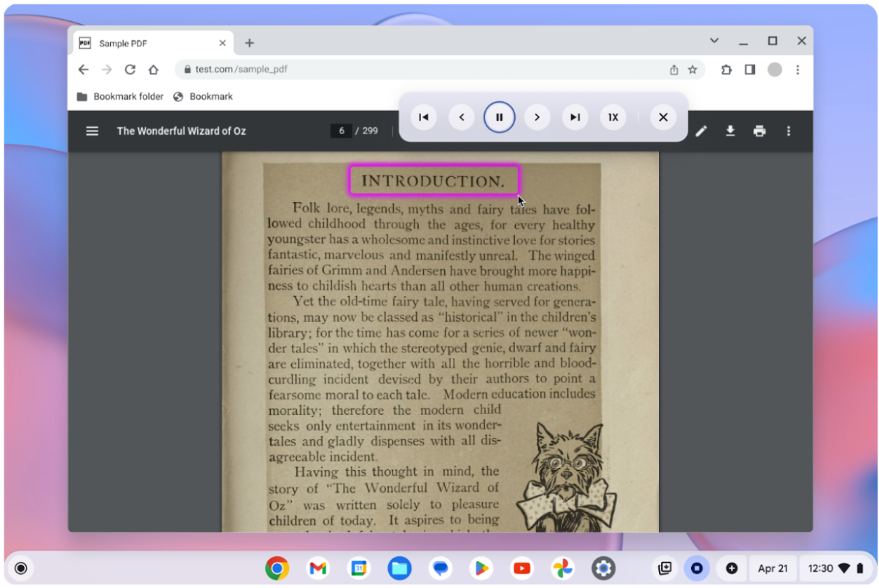Screen dimensions: 879x588
Task: Launch Google Calendar from the shelf
Action: pyautogui.click(x=358, y=568)
